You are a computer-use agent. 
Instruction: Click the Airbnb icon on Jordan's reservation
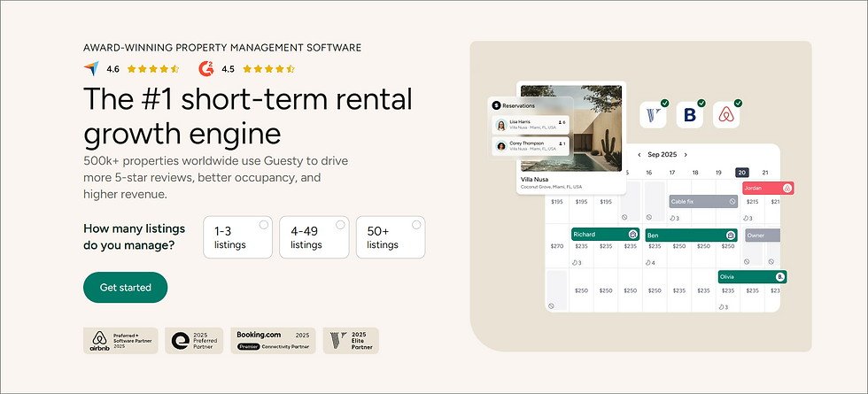point(787,188)
